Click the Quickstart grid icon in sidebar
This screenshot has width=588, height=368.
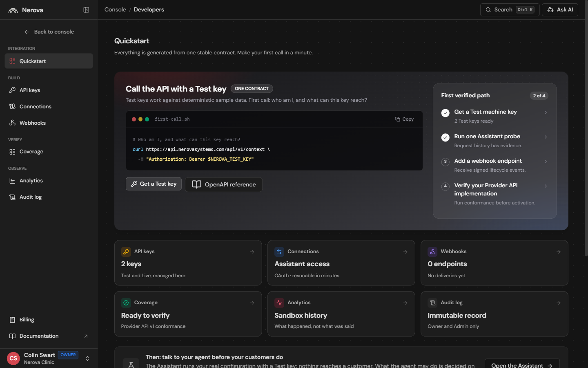click(x=12, y=61)
